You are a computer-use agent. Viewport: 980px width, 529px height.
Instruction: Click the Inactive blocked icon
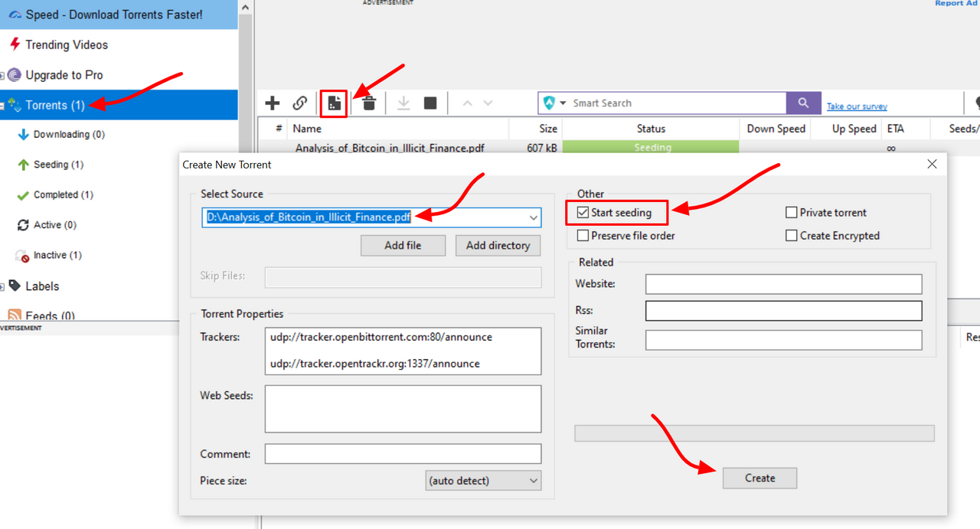23,255
